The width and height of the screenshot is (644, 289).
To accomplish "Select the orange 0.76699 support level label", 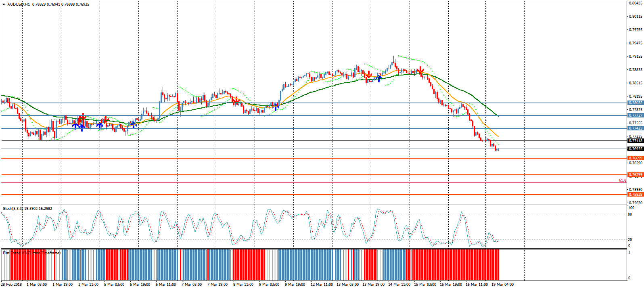I will point(635,158).
